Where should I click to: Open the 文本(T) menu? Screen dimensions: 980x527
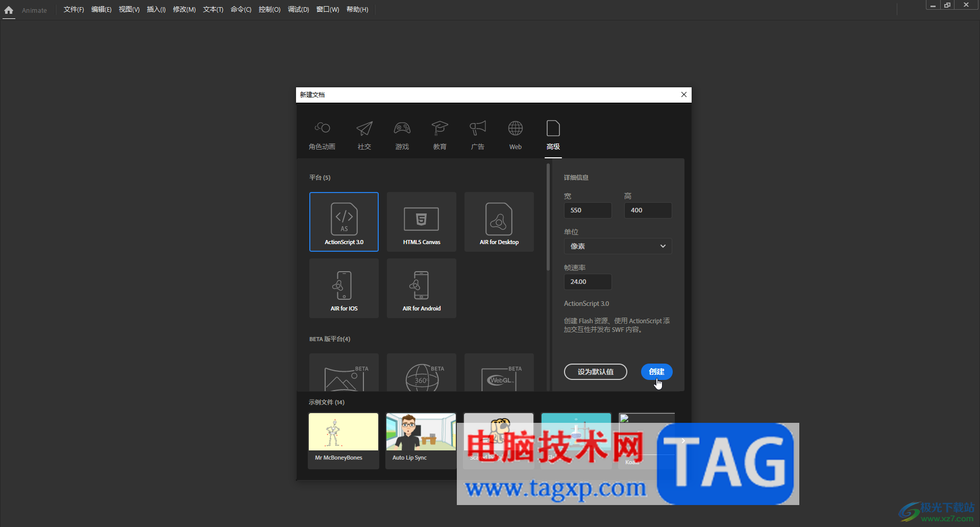tap(213, 10)
